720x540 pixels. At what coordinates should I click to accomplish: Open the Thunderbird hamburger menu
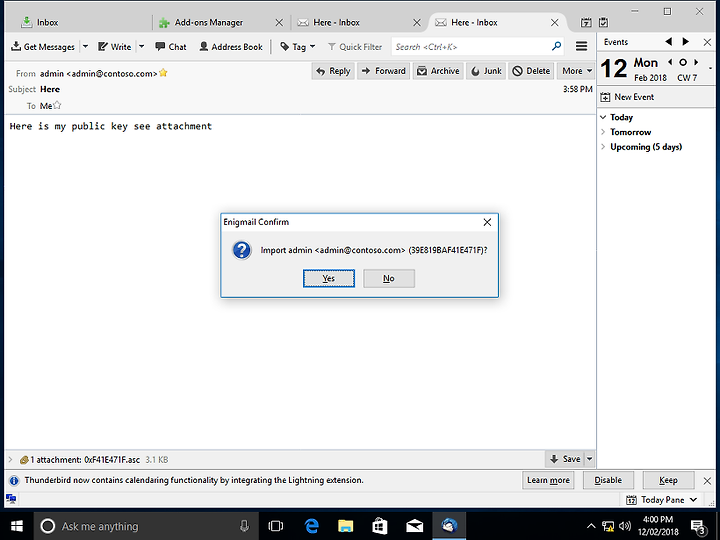click(x=581, y=46)
